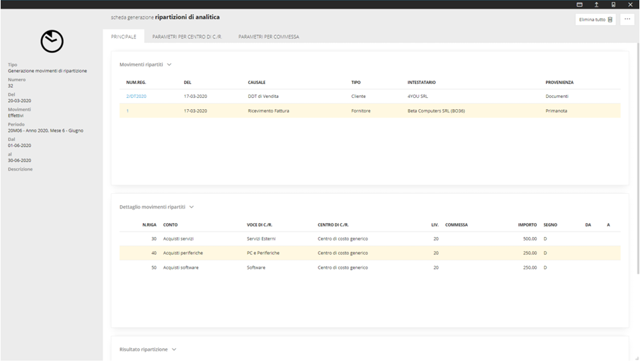Open the Parametri per commessa tab

tap(269, 37)
